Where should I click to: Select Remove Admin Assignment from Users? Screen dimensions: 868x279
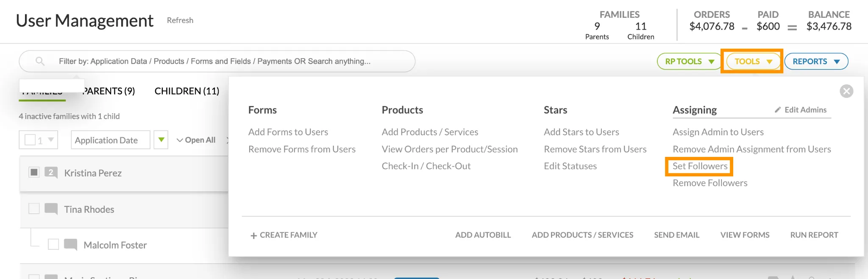[751, 149]
